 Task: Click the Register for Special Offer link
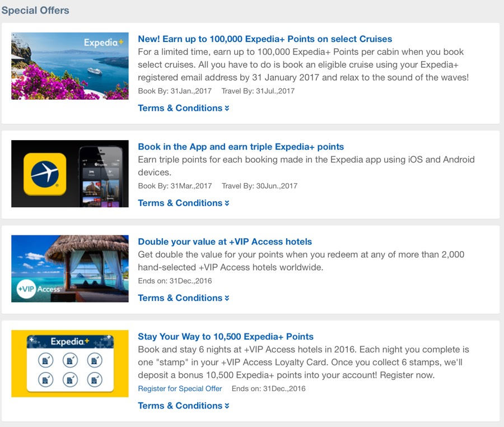pyautogui.click(x=180, y=388)
